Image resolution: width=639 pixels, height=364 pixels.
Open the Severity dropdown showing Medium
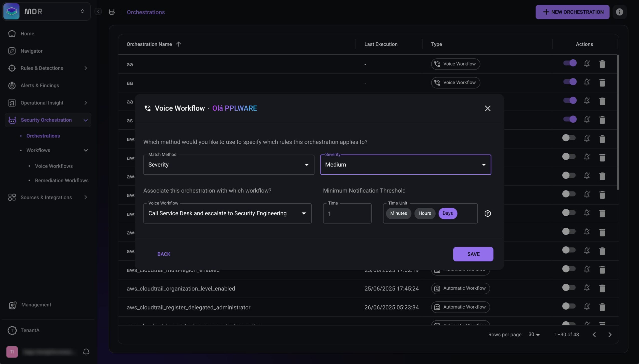(x=405, y=165)
